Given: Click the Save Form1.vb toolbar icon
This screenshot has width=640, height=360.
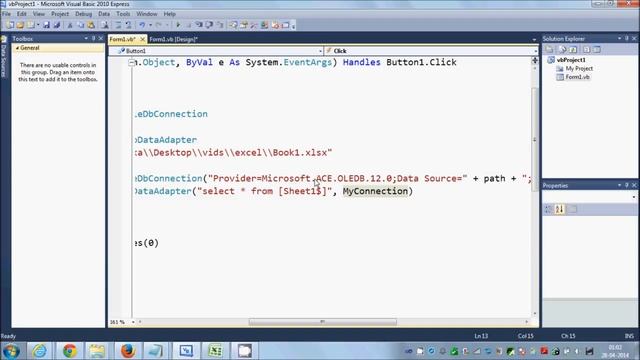Looking at the screenshot, I should [46, 25].
